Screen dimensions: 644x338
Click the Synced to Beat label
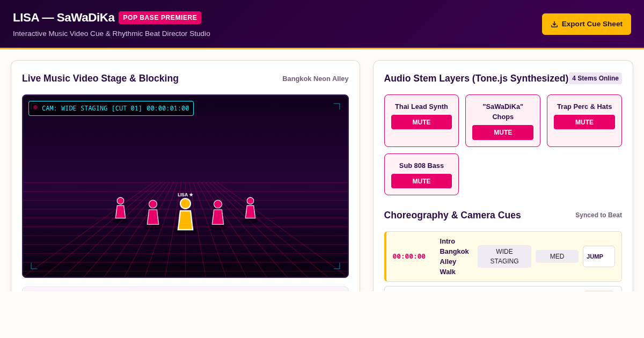598,215
